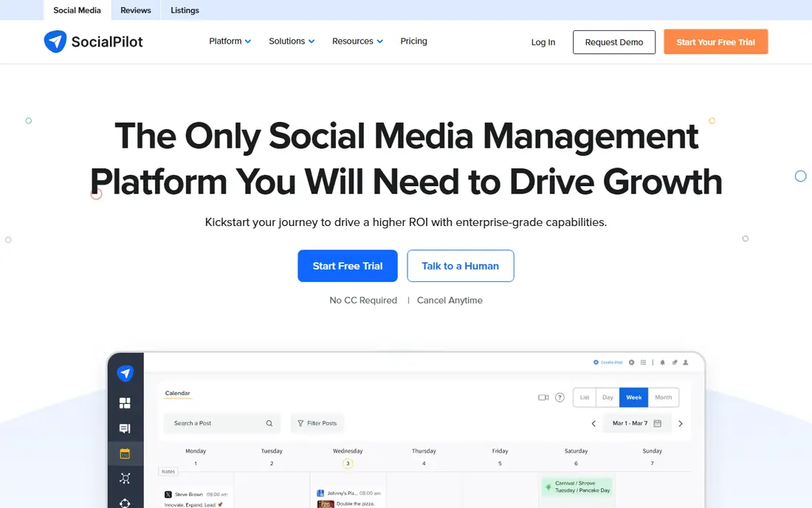Screen dimensions: 812x508
Task: Click the highlighted Wednesday date 3
Action: point(348,464)
